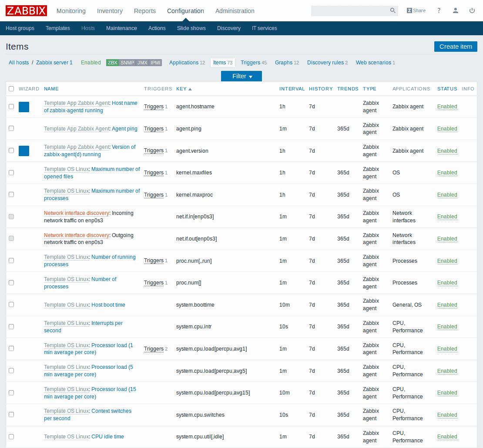This screenshot has width=483, height=448.
Task: Click the Create item button
Action: click(456, 47)
